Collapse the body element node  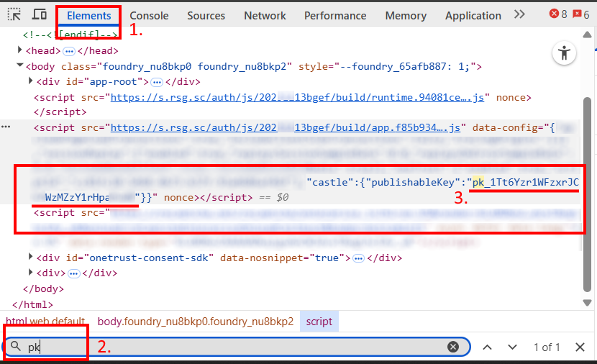point(20,66)
